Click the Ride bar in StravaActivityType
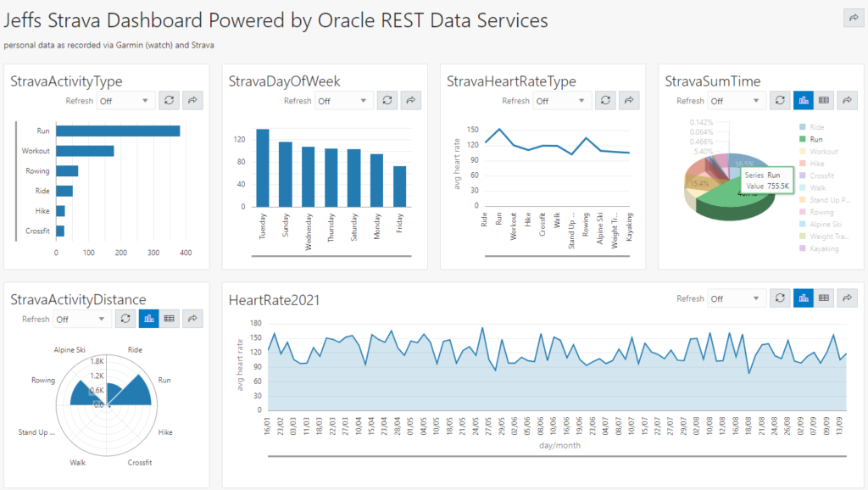Image resolution: width=868 pixels, height=490 pixels. click(x=64, y=191)
